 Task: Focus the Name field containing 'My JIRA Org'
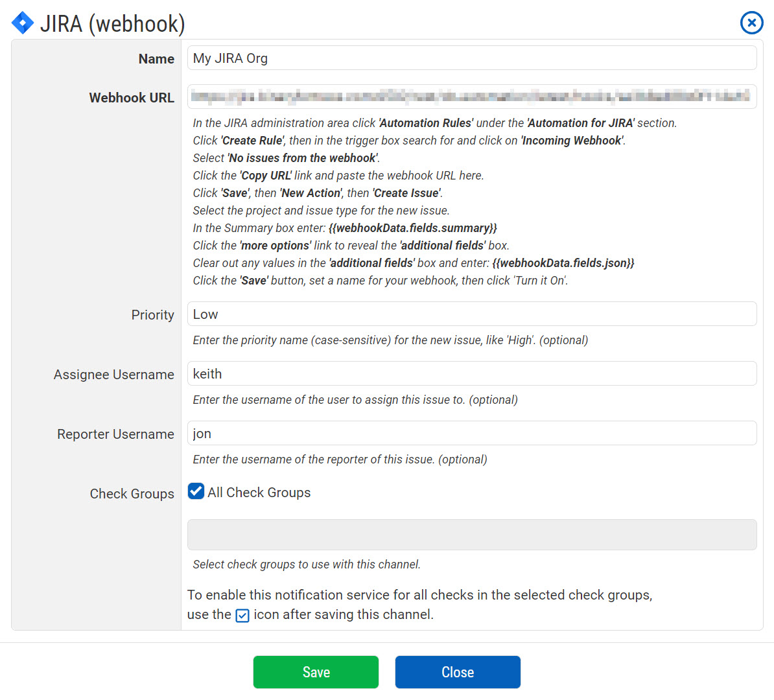471,58
